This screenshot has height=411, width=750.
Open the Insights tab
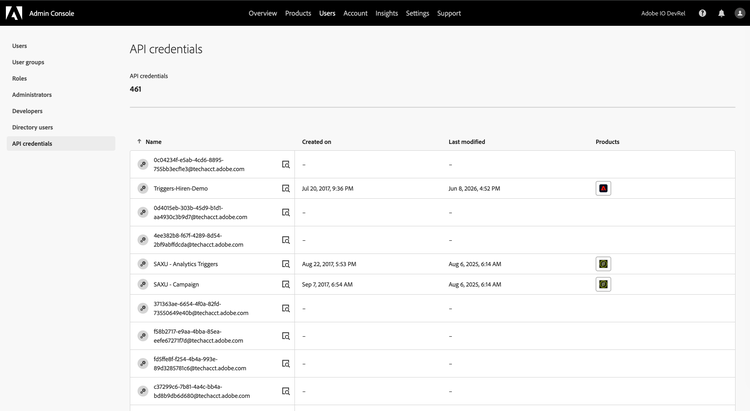386,13
